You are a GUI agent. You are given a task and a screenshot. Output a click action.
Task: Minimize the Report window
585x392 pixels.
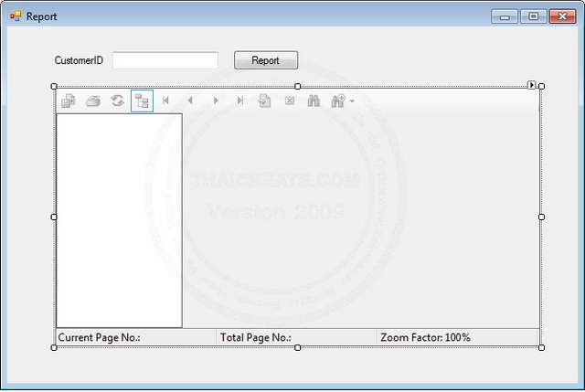coord(505,16)
